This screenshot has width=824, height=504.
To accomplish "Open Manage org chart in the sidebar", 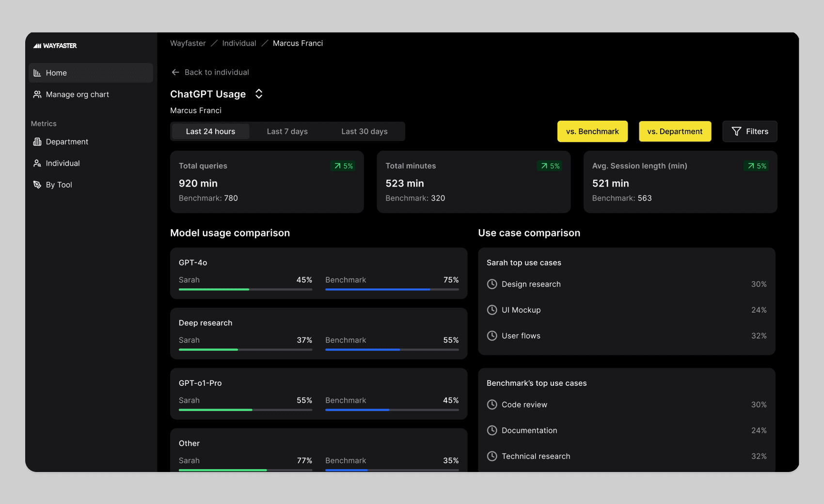I will pyautogui.click(x=91, y=94).
